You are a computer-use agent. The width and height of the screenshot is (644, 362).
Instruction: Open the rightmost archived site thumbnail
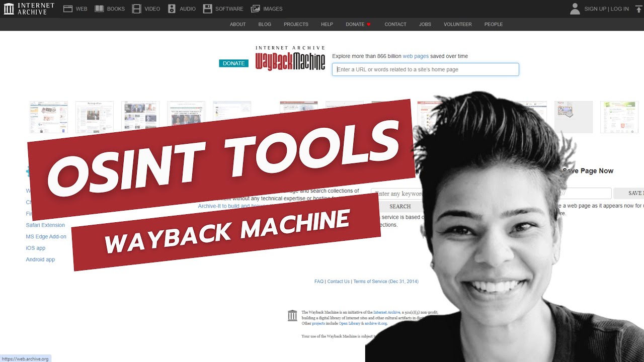point(619,117)
